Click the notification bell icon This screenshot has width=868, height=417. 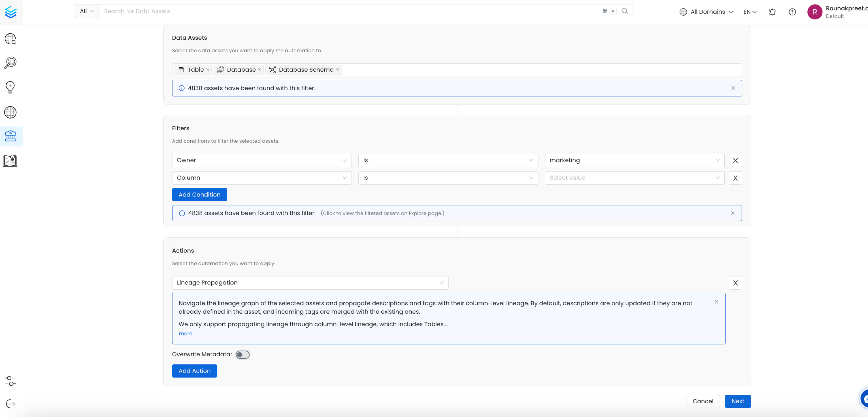coord(772,12)
